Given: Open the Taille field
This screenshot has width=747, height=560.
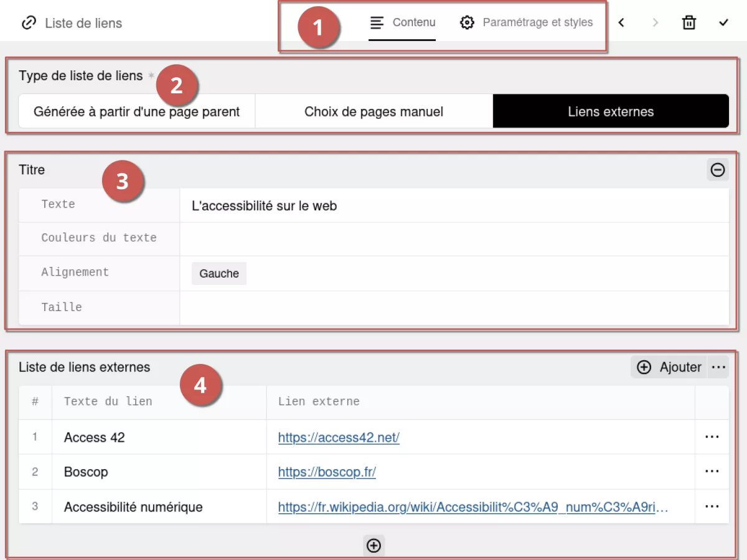Looking at the screenshot, I should 454,308.
